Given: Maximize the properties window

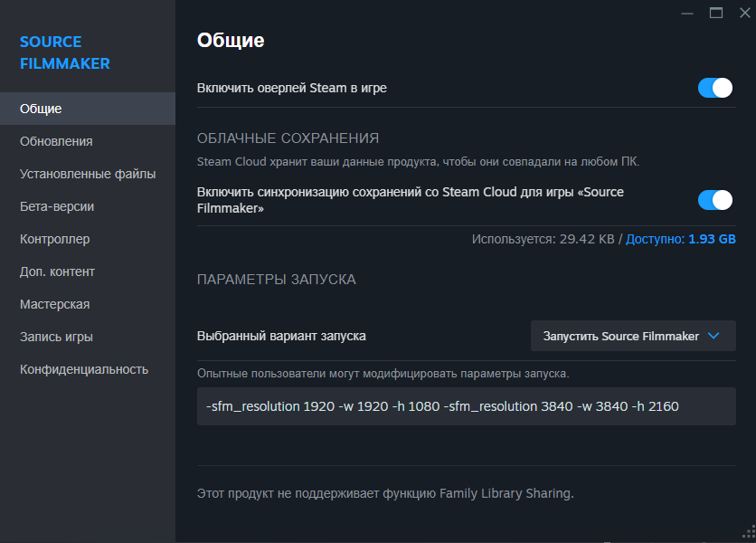Looking at the screenshot, I should pyautogui.click(x=716, y=13).
